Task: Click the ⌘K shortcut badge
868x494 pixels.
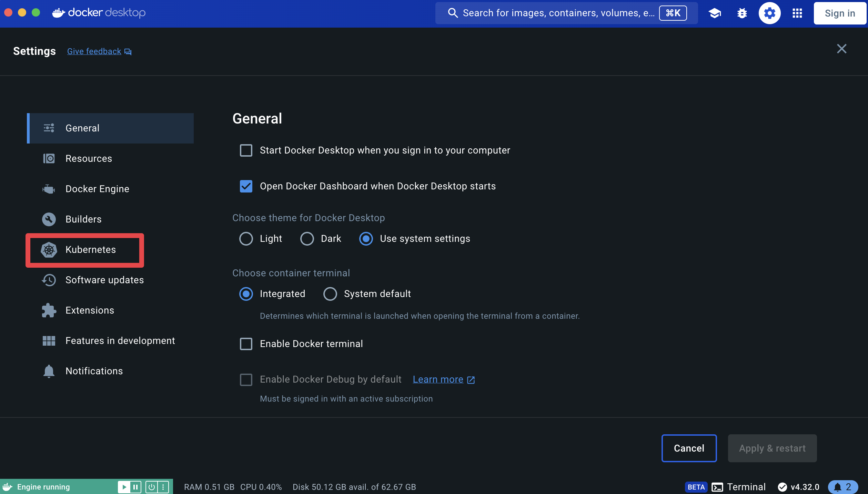Action: [x=673, y=13]
